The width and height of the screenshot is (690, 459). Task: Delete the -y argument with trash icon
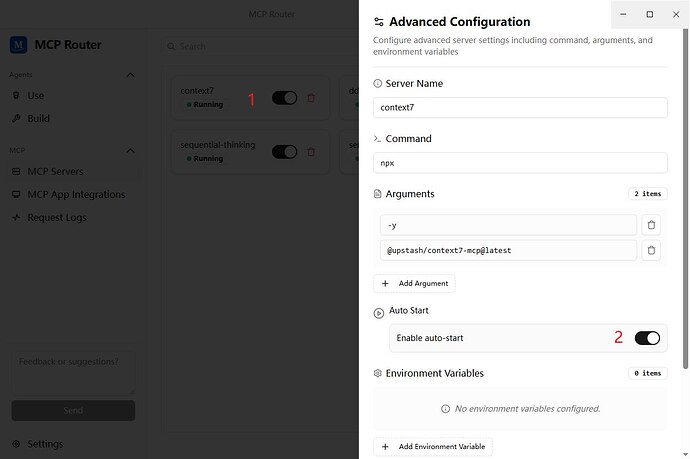coord(651,225)
